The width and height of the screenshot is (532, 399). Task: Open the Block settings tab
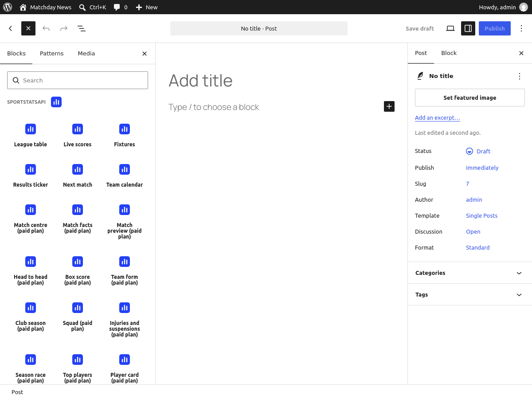449,53
